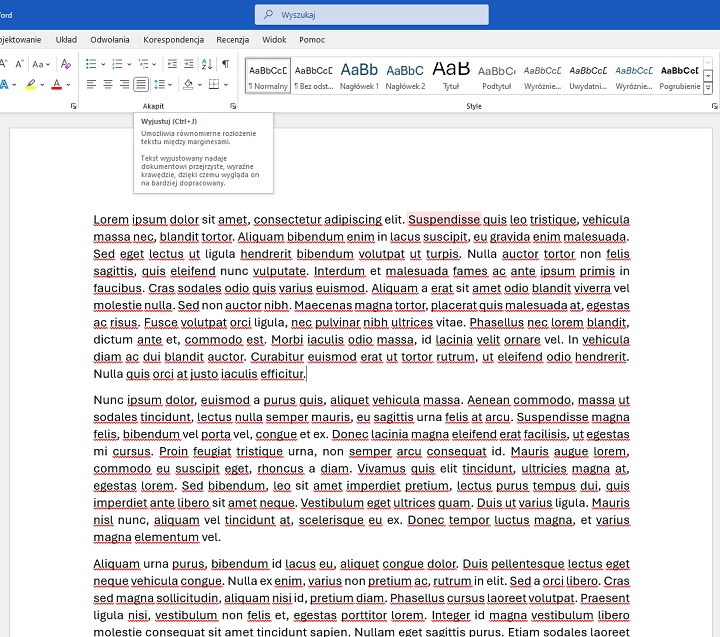Screen dimensions: 720x637
Task: Open the Recenzja ribbon tab
Action: pyautogui.click(x=232, y=39)
